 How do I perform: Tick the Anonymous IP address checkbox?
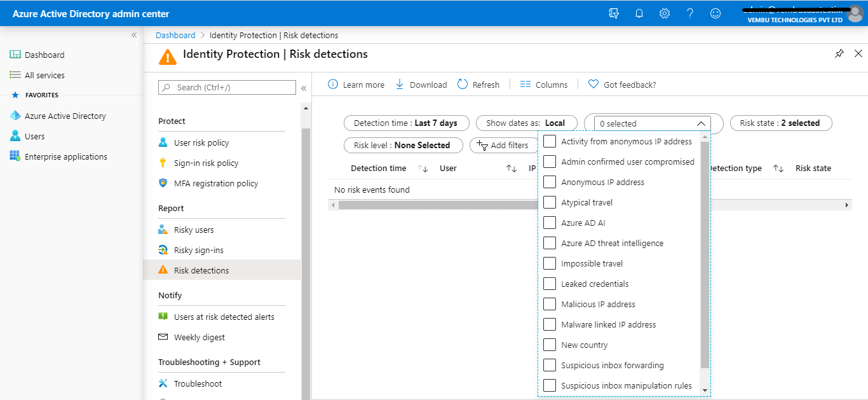coord(550,182)
